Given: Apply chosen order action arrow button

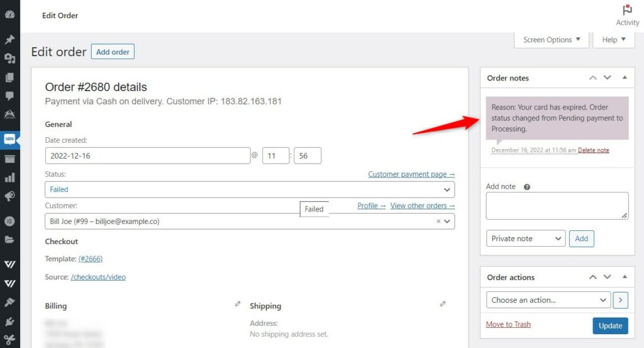Looking at the screenshot, I should (620, 300).
